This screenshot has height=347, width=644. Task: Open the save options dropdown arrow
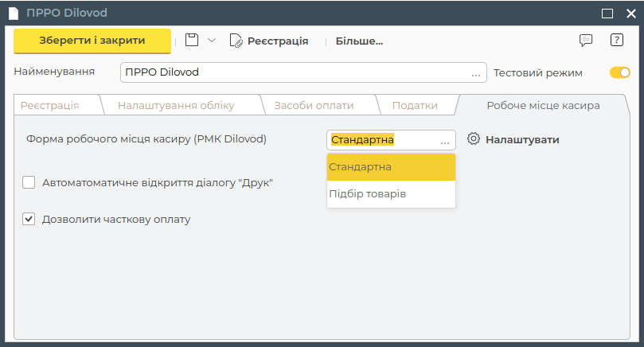(212, 41)
